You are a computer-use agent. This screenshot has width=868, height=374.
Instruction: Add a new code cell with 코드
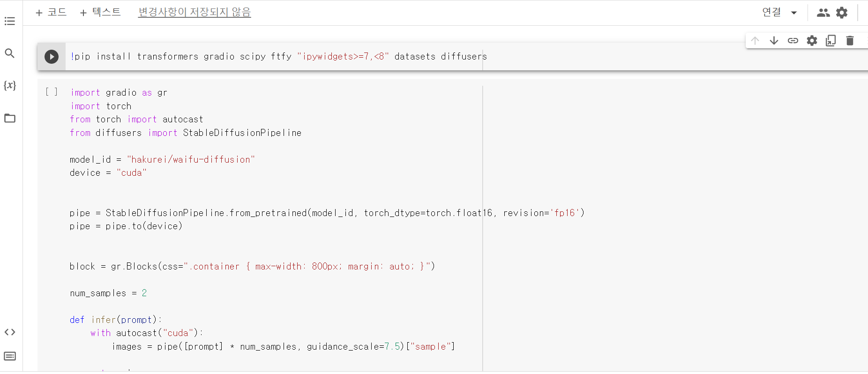(51, 12)
